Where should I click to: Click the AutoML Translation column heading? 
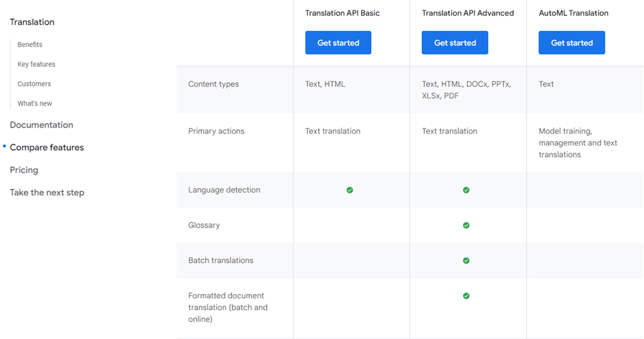[x=573, y=13]
